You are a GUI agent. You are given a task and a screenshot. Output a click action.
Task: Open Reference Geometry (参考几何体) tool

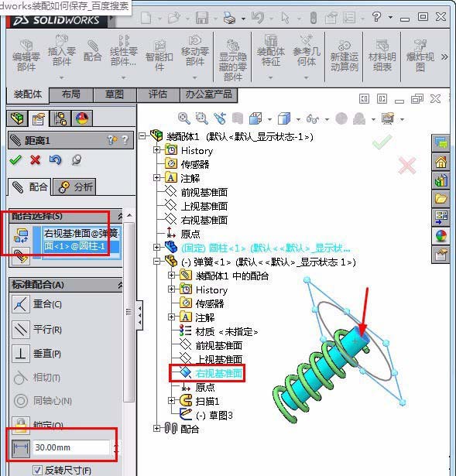tap(307, 51)
